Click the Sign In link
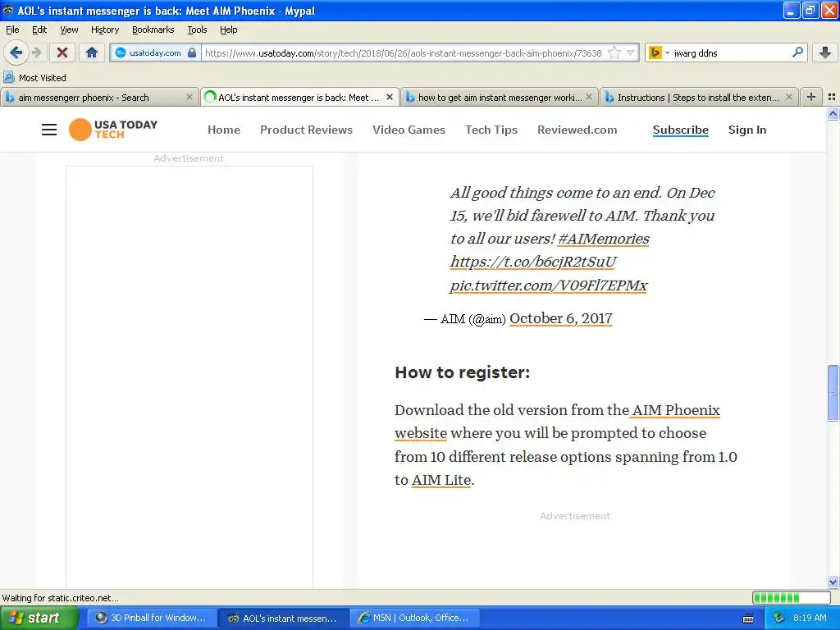The height and width of the screenshot is (630, 840). pos(746,130)
